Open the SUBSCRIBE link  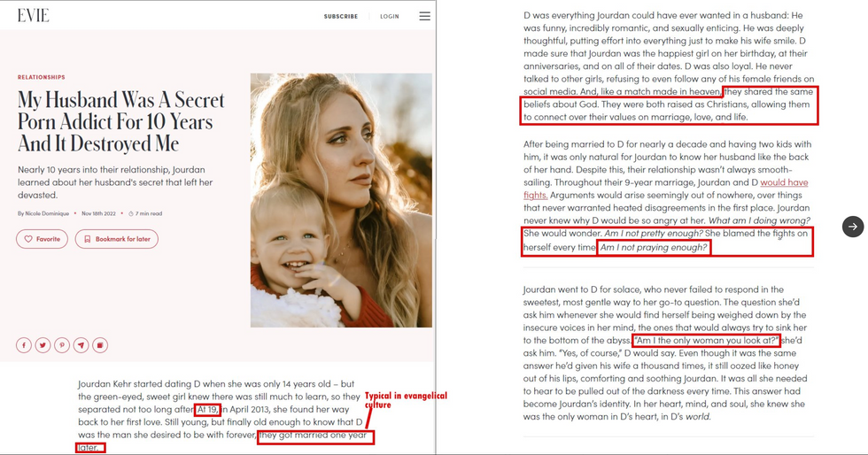(x=341, y=17)
